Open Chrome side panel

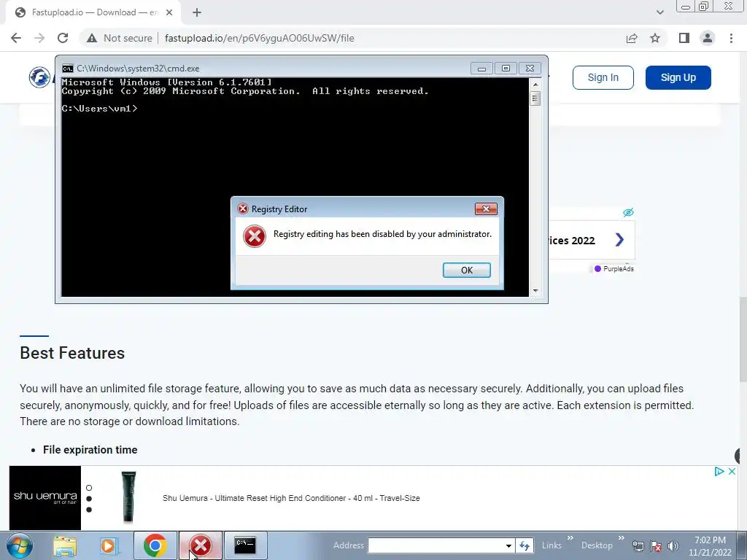click(x=684, y=38)
